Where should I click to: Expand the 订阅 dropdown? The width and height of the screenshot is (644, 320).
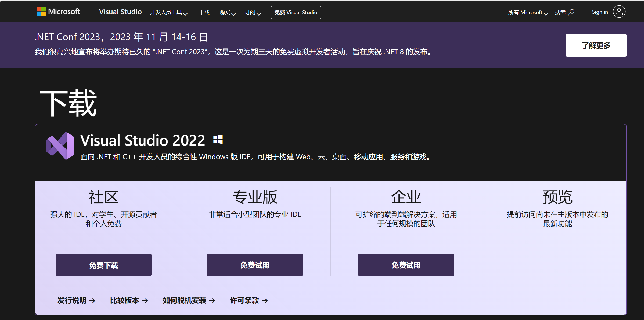[253, 12]
